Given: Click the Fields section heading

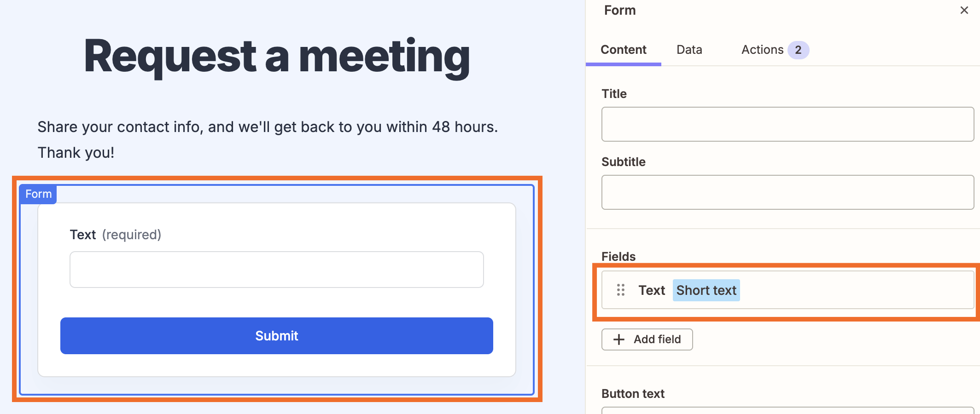Looking at the screenshot, I should coord(618,256).
